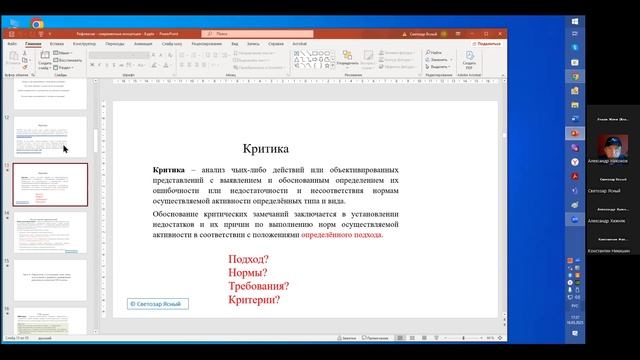Open the Action Center notification icon

point(575,333)
